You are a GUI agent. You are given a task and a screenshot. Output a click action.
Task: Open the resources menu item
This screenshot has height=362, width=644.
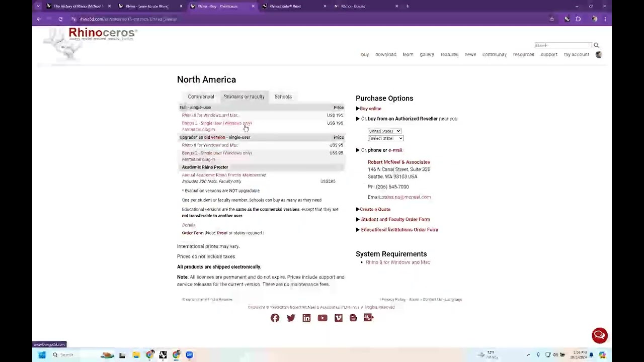click(x=524, y=54)
